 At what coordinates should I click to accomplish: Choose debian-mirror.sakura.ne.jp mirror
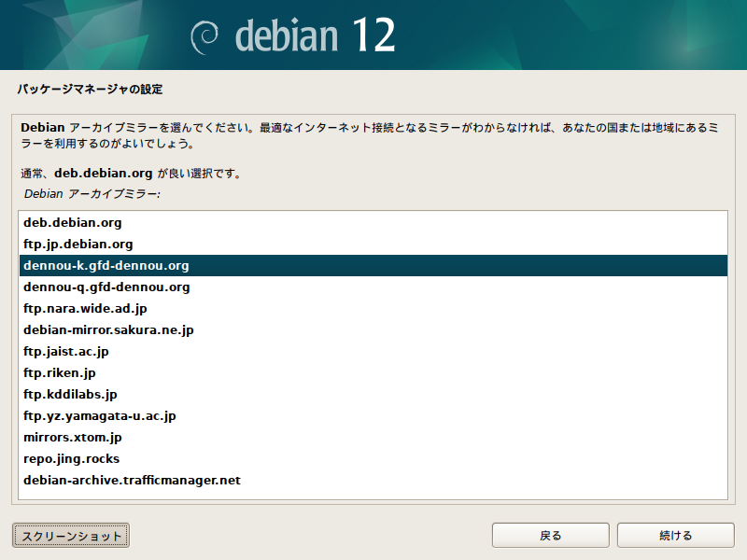(373, 329)
